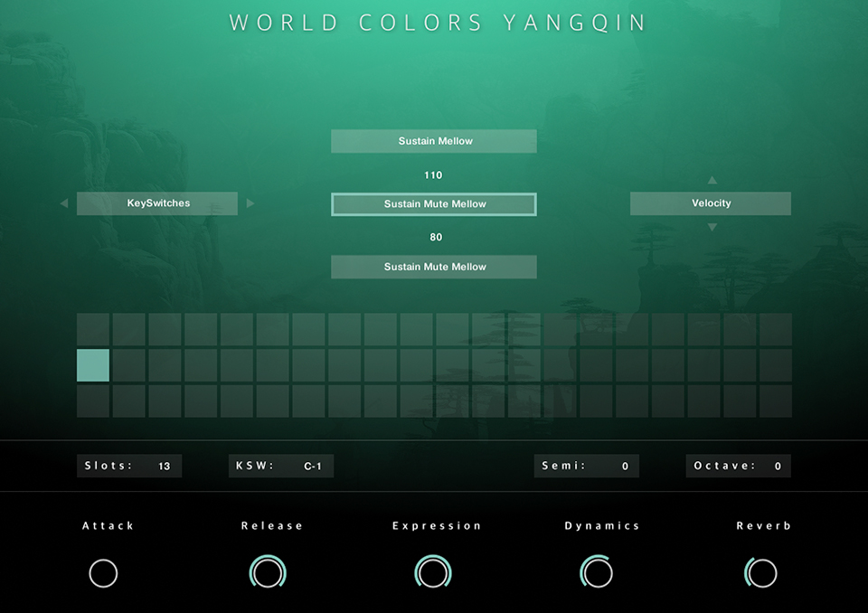Click the Release knob
Viewport: 868px width, 613px height.
point(268,573)
